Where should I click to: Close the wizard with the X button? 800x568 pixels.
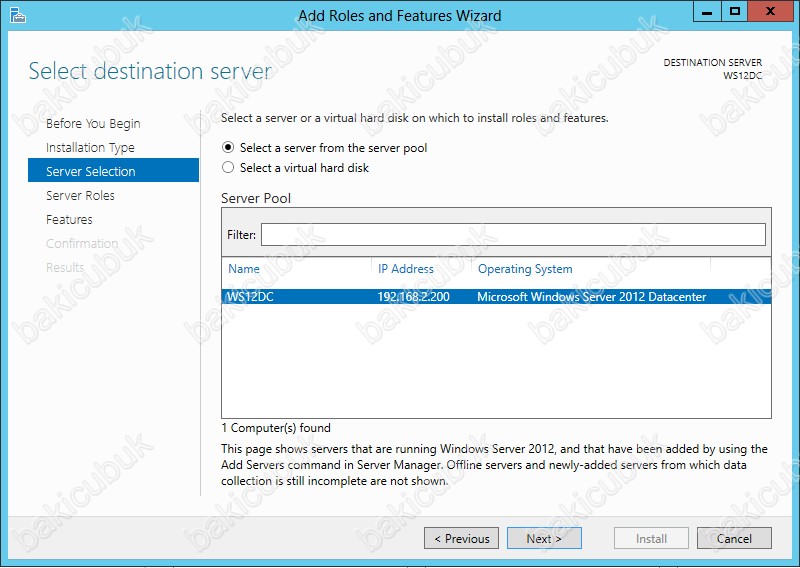(770, 11)
